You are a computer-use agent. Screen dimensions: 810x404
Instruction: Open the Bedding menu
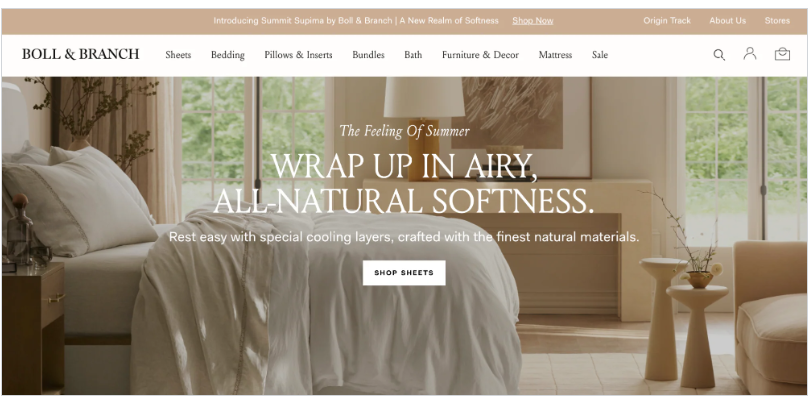tap(228, 55)
